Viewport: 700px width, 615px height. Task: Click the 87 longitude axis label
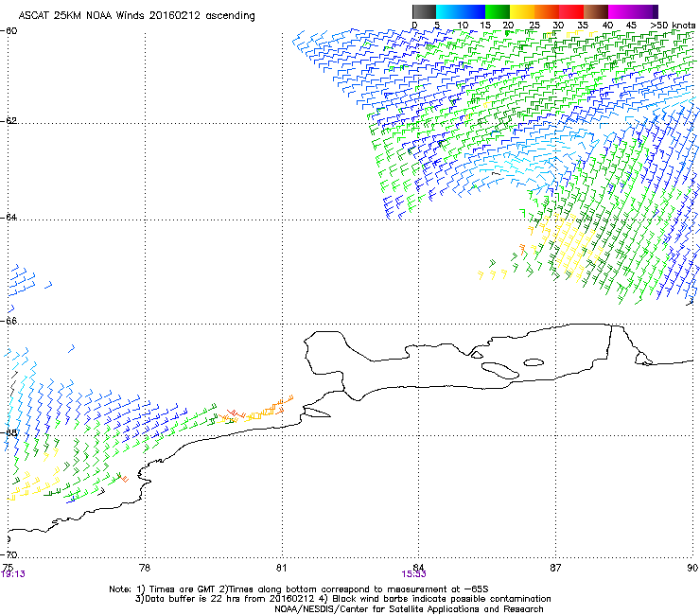[x=555, y=568]
